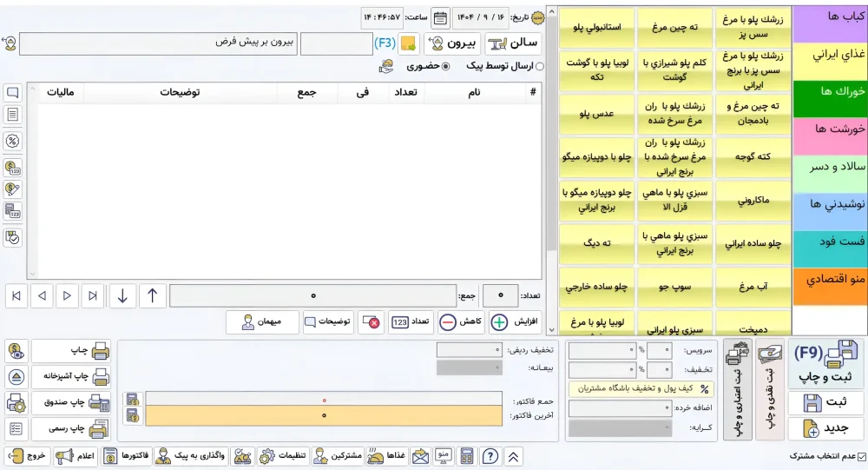Image resolution: width=868 pixels, height=470 pixels.
Task: Click the yellow F3 folder icon
Action: [x=408, y=43]
